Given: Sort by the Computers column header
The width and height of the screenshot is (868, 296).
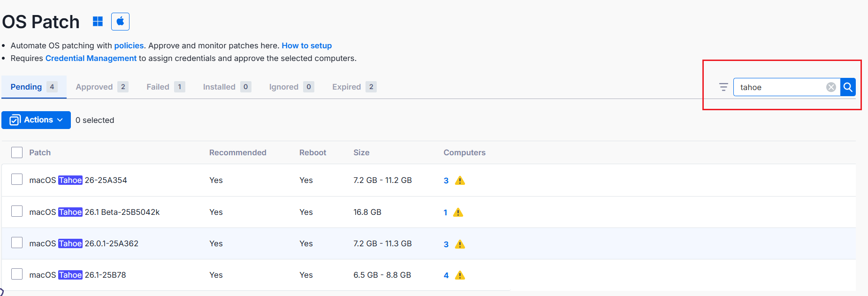Looking at the screenshot, I should coord(464,152).
